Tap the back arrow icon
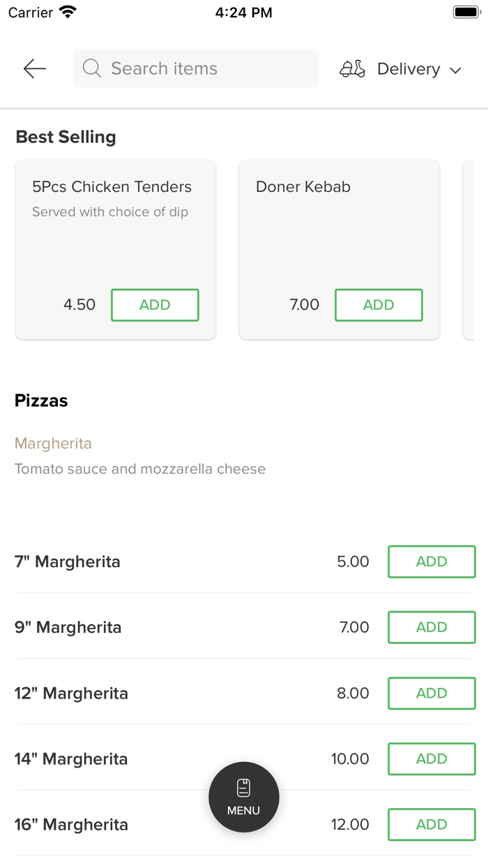 click(x=34, y=68)
